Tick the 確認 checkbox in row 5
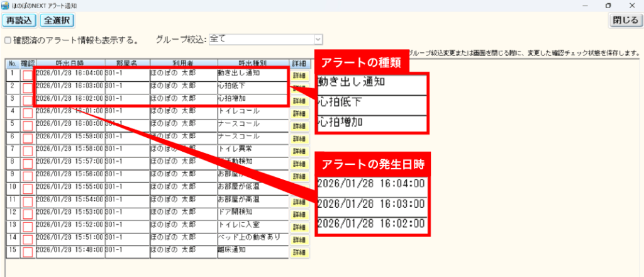Viewport: 644px width, 277px height. [x=28, y=126]
